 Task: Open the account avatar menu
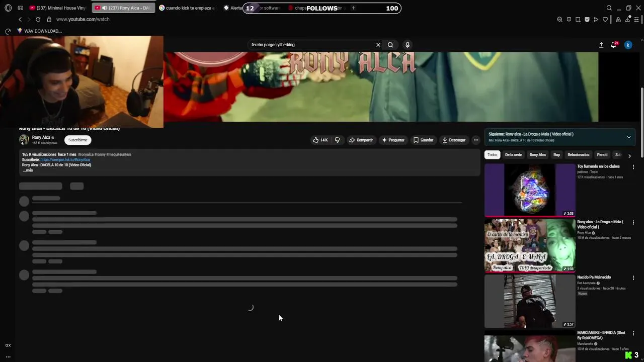628,45
